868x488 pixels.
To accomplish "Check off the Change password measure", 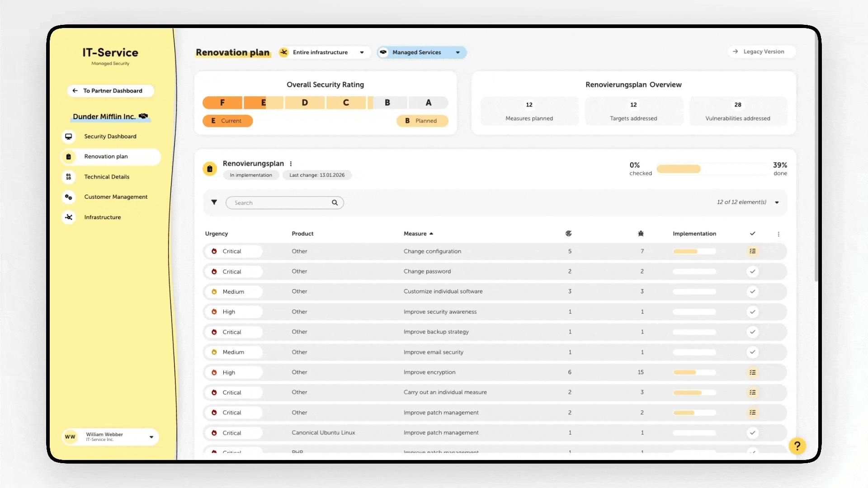I will click(x=752, y=272).
